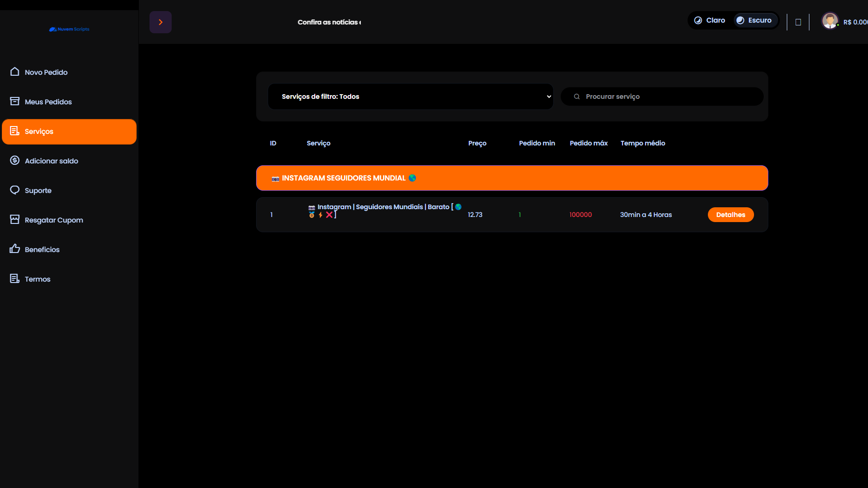Open the Serviços de filtro dropdown
This screenshot has height=488, width=868.
point(410,96)
